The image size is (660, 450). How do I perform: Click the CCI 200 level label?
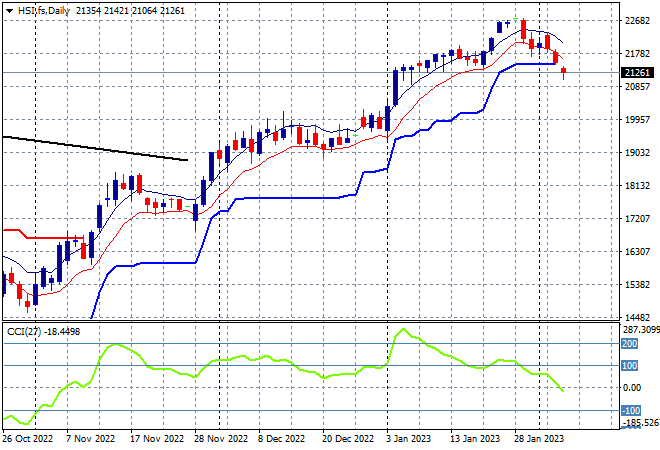point(629,344)
